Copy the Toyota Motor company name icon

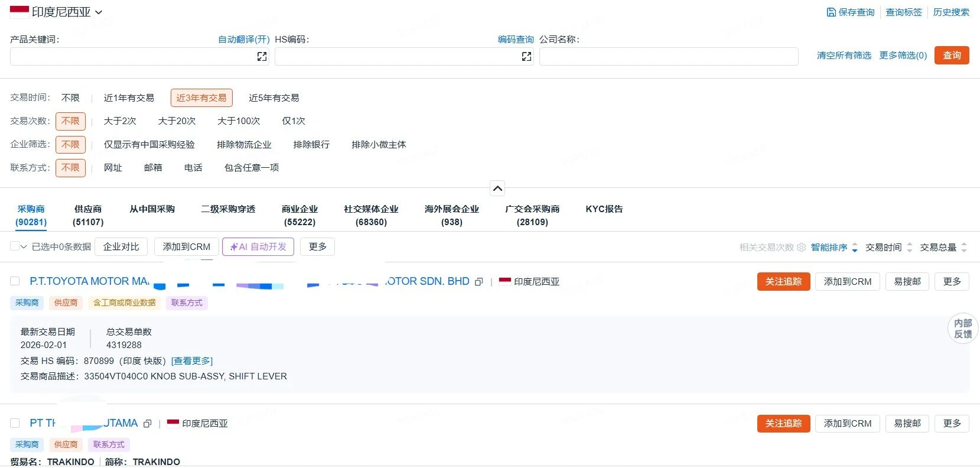[479, 282]
